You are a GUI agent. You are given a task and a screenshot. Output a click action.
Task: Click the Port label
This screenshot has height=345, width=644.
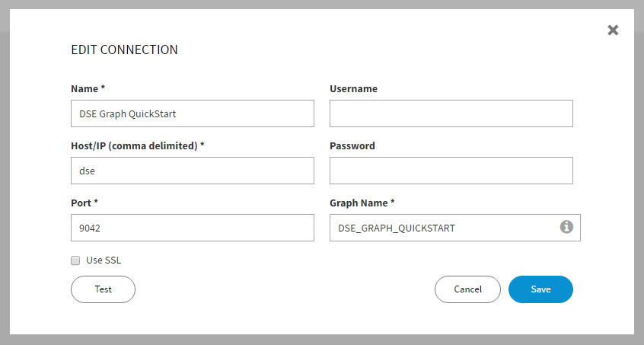tap(84, 203)
